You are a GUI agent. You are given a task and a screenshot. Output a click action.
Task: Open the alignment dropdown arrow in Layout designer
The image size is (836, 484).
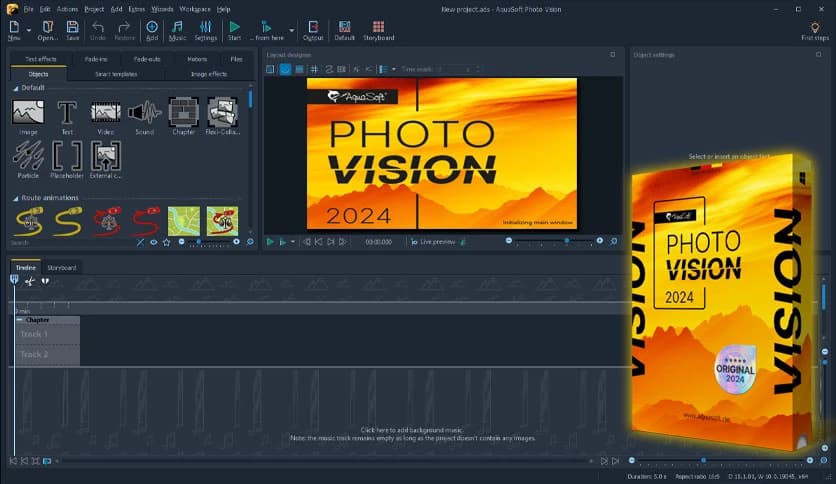click(394, 69)
